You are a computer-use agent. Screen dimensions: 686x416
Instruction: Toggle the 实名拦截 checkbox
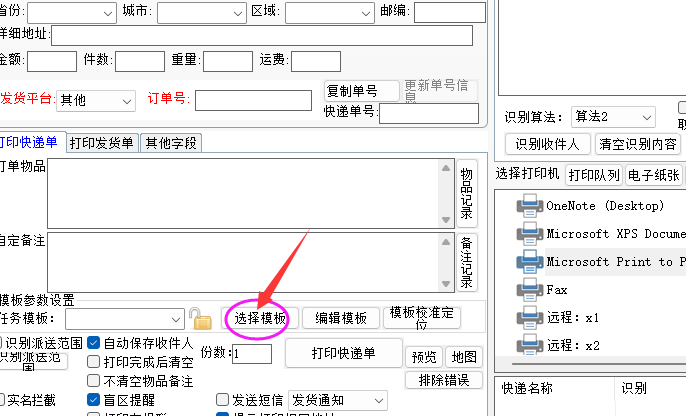point(2,399)
